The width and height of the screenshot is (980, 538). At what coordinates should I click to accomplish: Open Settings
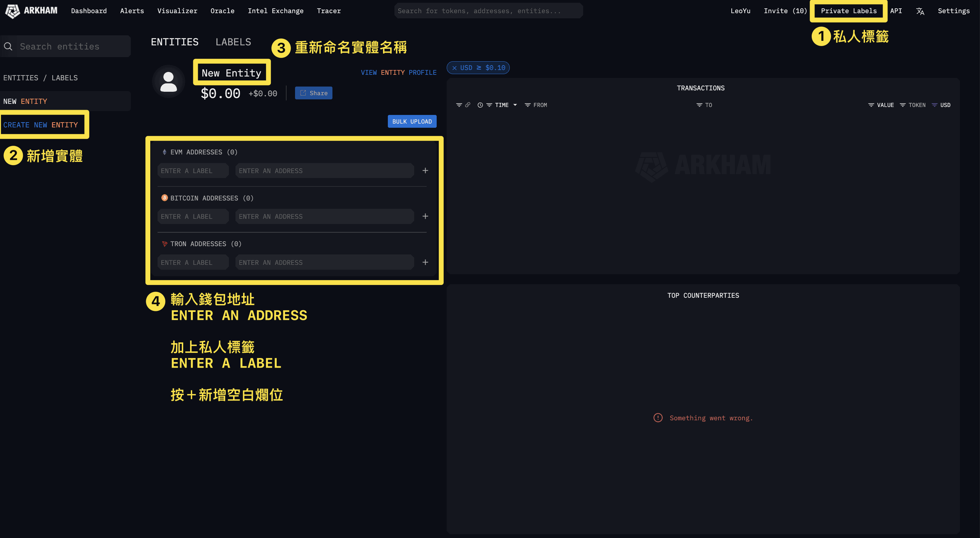(x=953, y=11)
